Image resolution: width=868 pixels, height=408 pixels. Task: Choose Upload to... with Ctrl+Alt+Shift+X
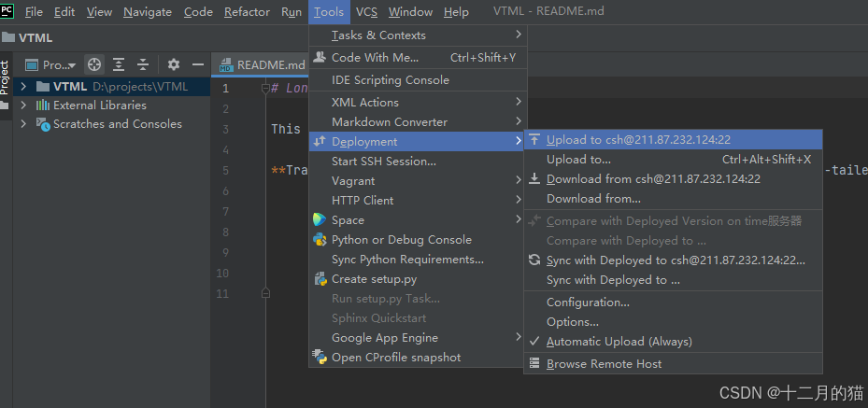[x=673, y=160]
